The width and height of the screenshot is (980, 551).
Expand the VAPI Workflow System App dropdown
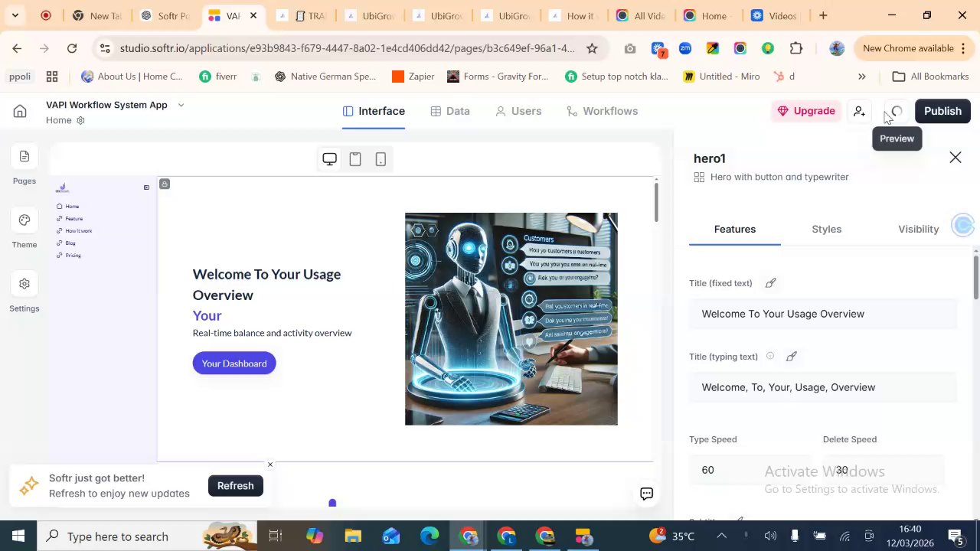pyautogui.click(x=181, y=105)
